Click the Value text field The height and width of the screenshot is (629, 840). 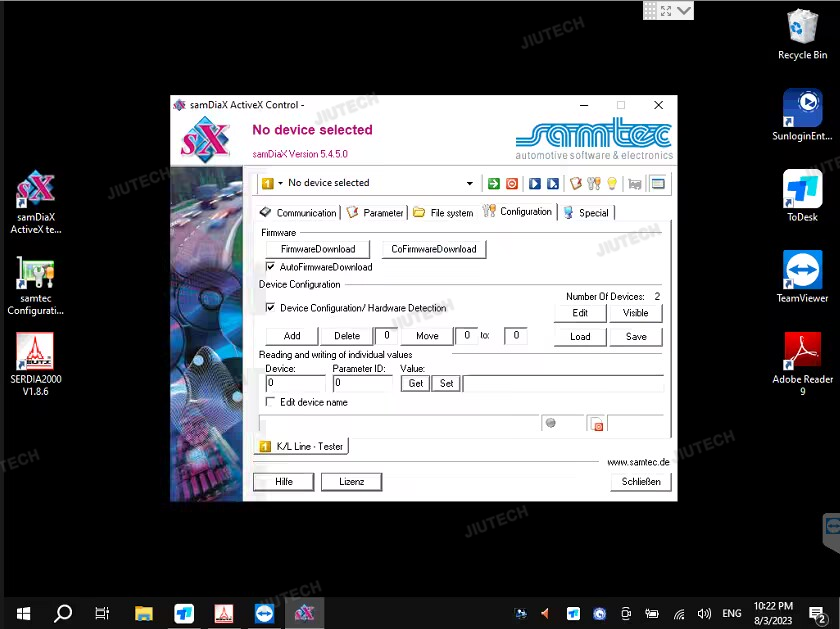click(564, 383)
